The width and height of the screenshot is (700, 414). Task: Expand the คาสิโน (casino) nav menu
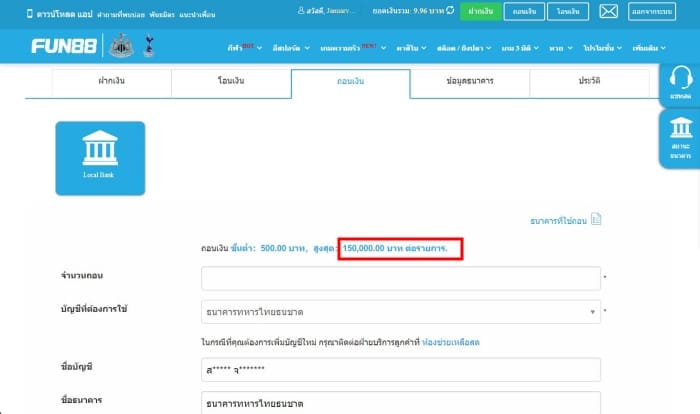pos(411,48)
